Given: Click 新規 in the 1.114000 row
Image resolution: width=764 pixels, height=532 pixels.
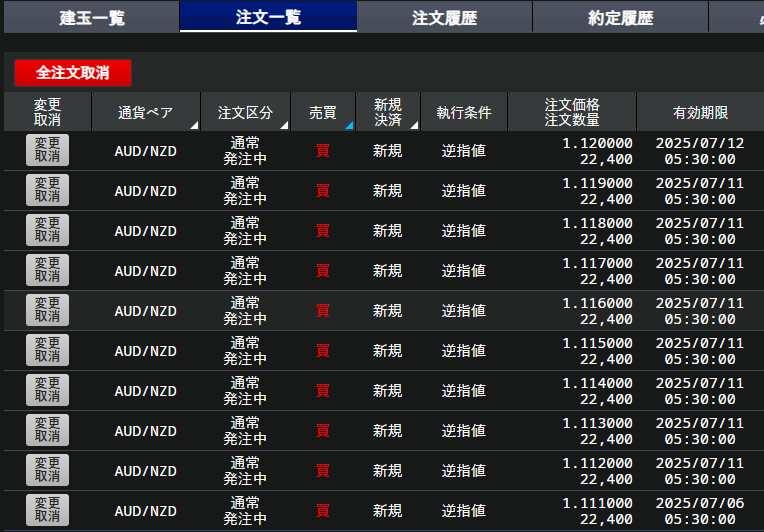Looking at the screenshot, I should click(388, 390).
